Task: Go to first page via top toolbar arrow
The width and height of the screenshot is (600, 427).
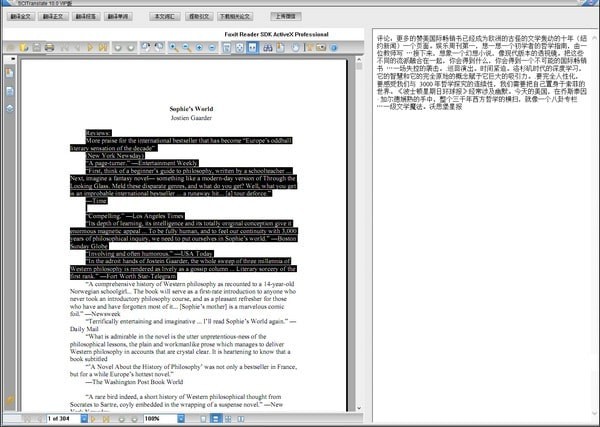Action: tap(64, 47)
